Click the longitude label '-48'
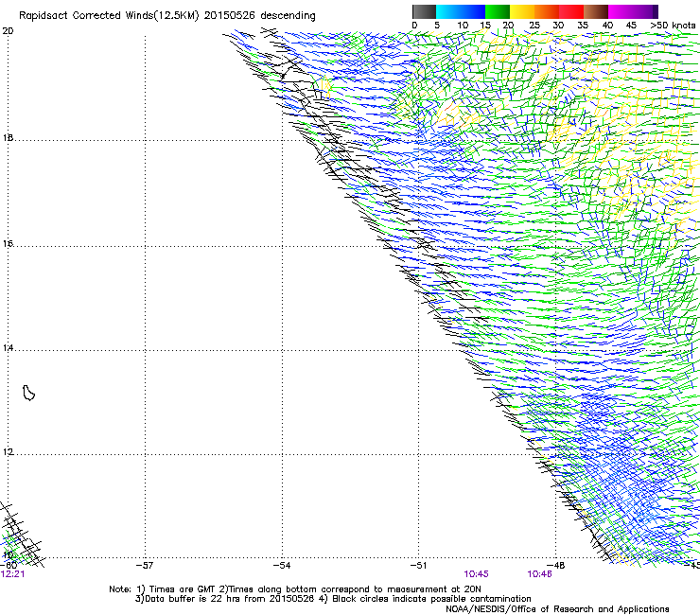700x615 pixels. point(556,565)
